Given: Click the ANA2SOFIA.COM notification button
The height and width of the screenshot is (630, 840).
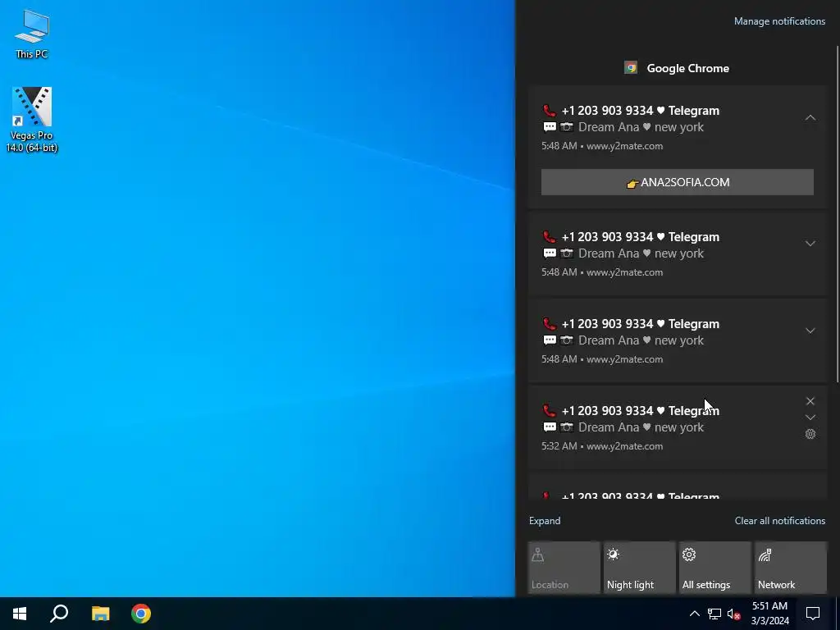Looking at the screenshot, I should click(677, 182).
